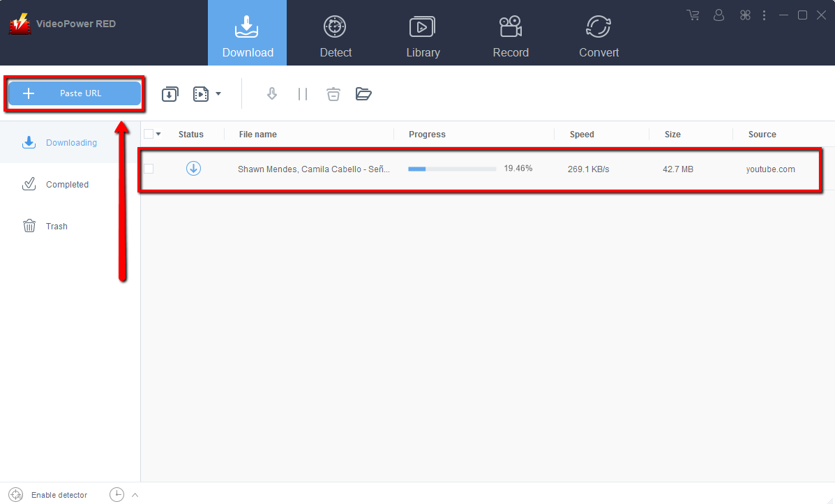835x504 pixels.
Task: Click the user account icon
Action: 719,15
